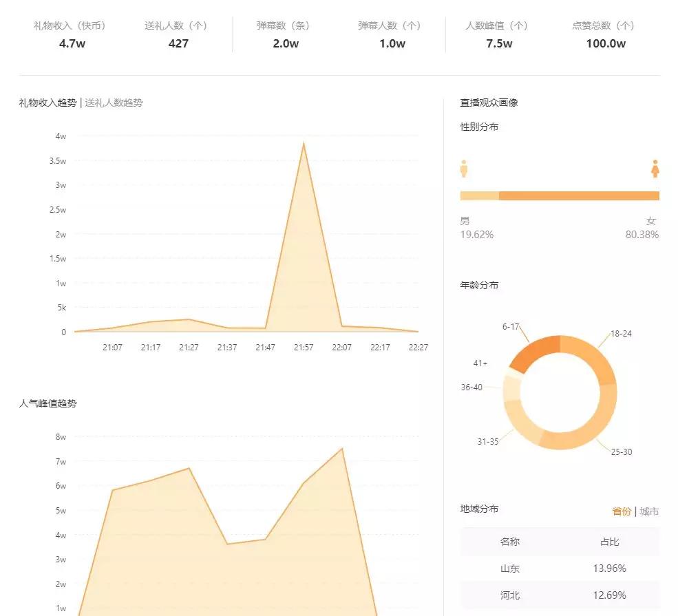Click the female portion of gender bar
This screenshot has width=678, height=616.
pyautogui.click(x=579, y=196)
